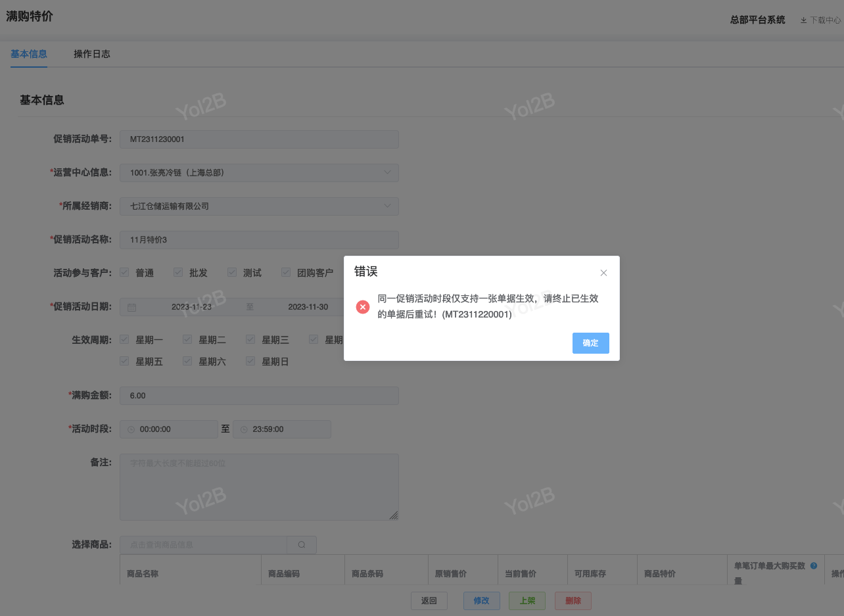Click the 总部平台系统 text in the header

tap(758, 20)
